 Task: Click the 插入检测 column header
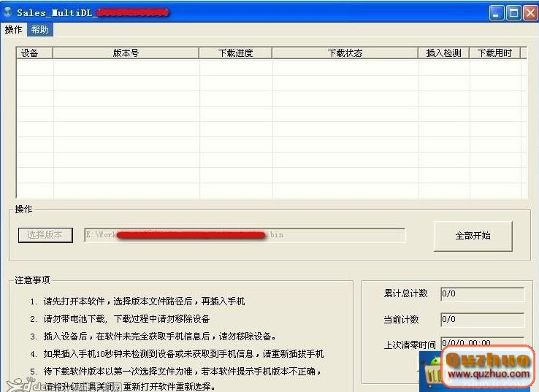pyautogui.click(x=443, y=53)
